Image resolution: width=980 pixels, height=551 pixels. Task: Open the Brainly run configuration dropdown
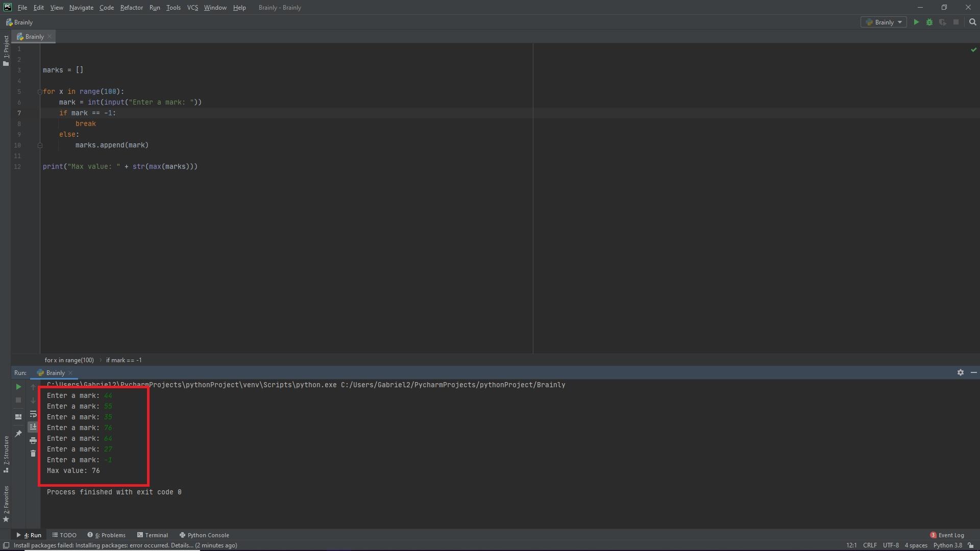click(884, 22)
